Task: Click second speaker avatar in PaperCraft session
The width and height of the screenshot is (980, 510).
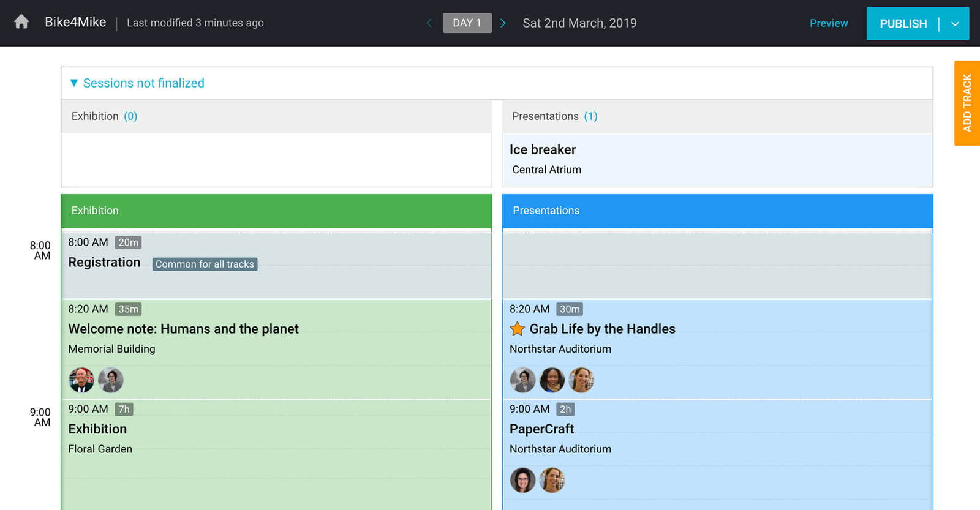Action: 552,480
